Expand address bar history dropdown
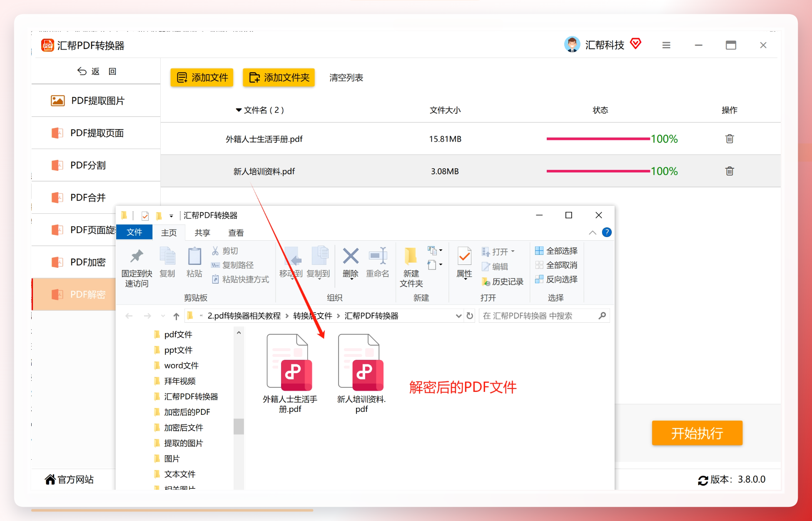This screenshot has width=812, height=521. click(x=458, y=316)
